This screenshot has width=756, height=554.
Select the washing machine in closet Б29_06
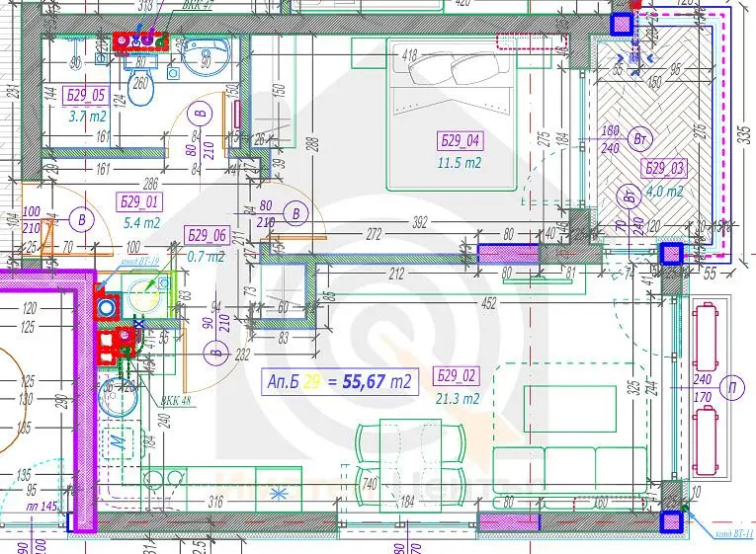pos(144,291)
